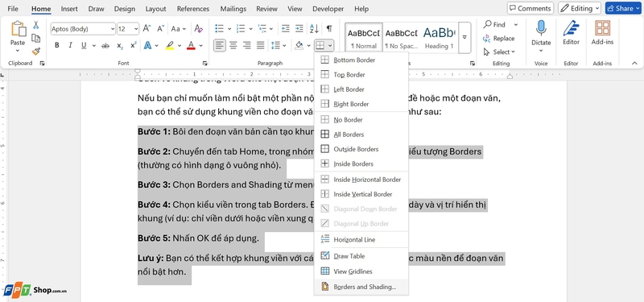This screenshot has height=302, width=644.
Task: Toggle Show/Hide paragraph marks
Action: click(x=329, y=28)
